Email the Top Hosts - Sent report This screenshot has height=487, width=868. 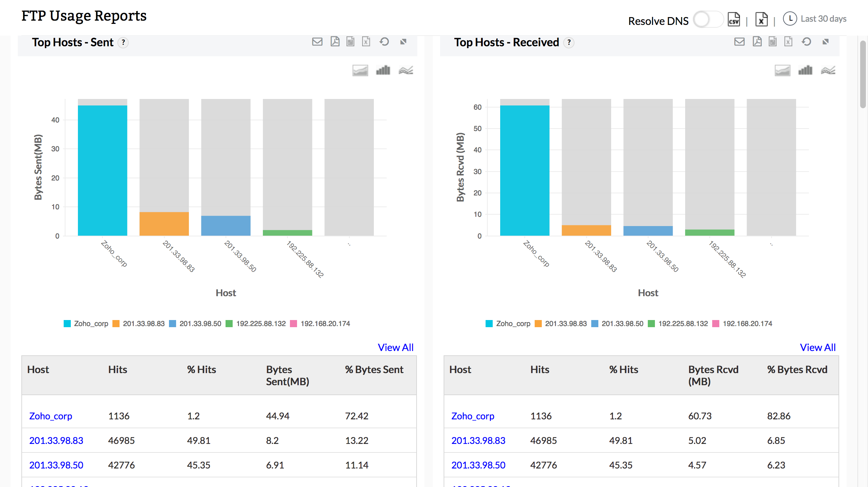click(x=317, y=42)
